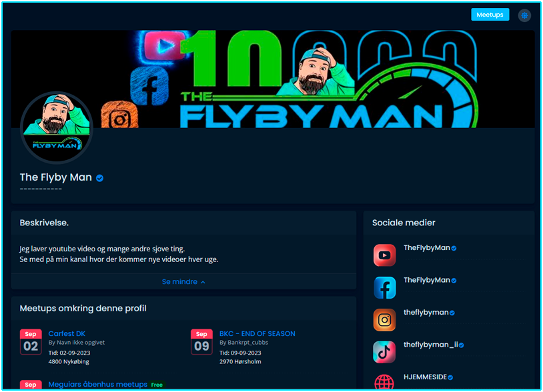The image size is (543, 392).
Task: Click the round profile avatar picture
Action: [x=57, y=127]
